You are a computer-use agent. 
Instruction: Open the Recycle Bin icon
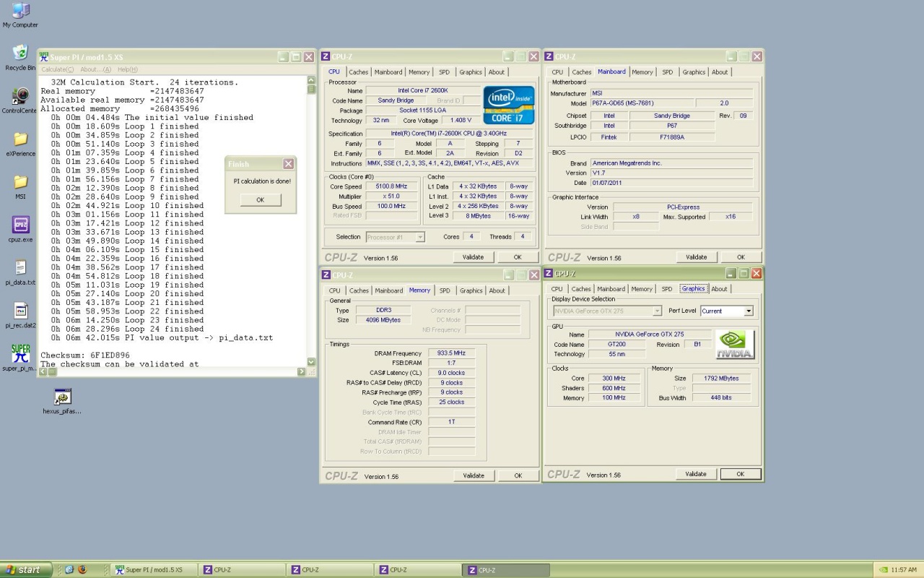tap(20, 53)
